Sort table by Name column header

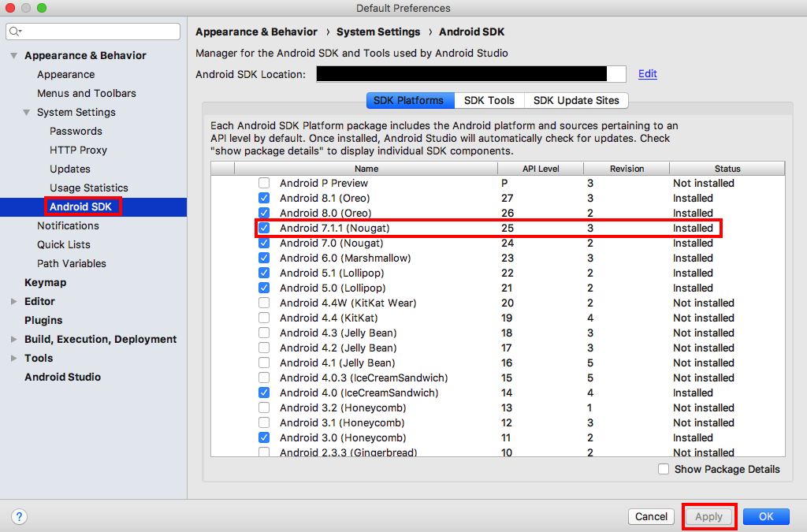366,169
